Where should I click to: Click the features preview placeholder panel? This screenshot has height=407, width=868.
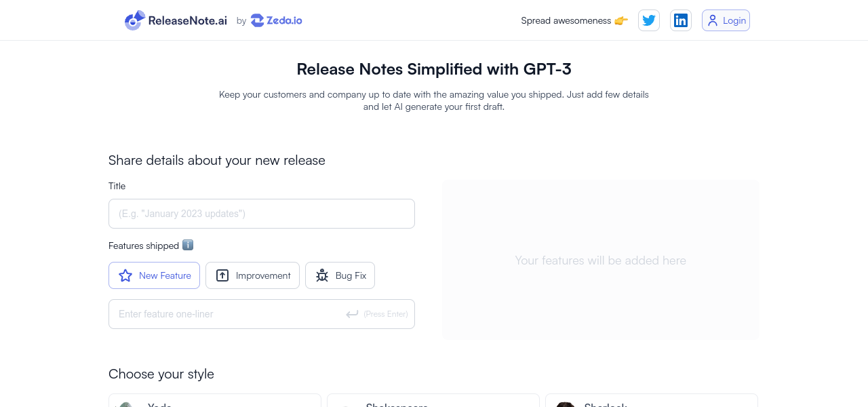[600, 260]
